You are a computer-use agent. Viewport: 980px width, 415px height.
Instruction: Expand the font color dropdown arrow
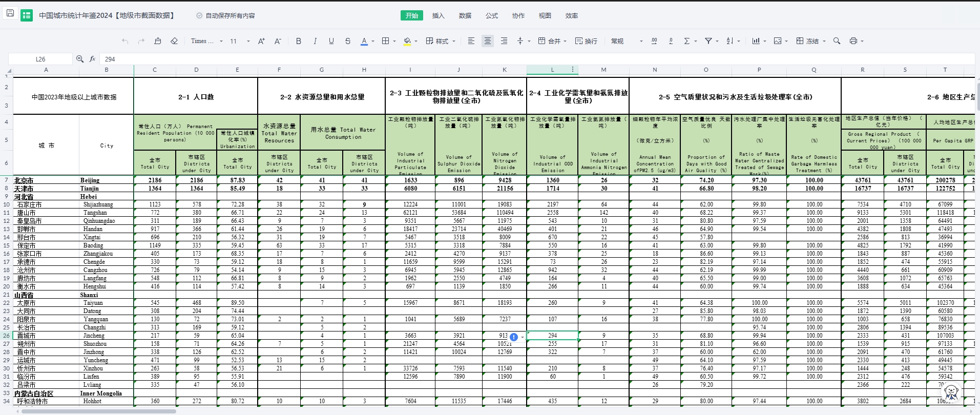tap(373, 42)
